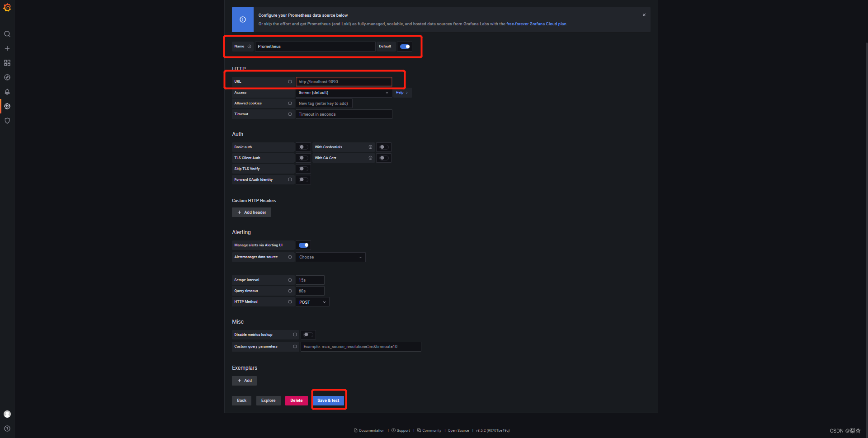
Task: Open the Explore compass icon
Action: (7, 77)
